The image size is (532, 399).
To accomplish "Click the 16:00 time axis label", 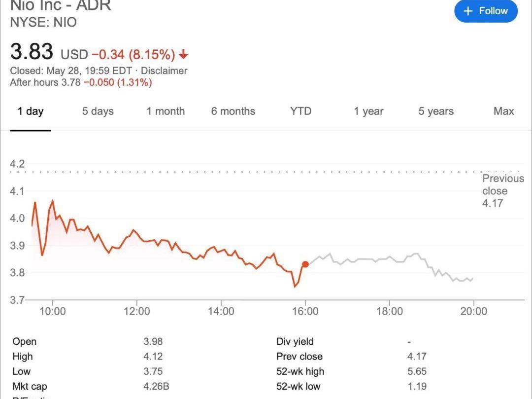I will [305, 311].
